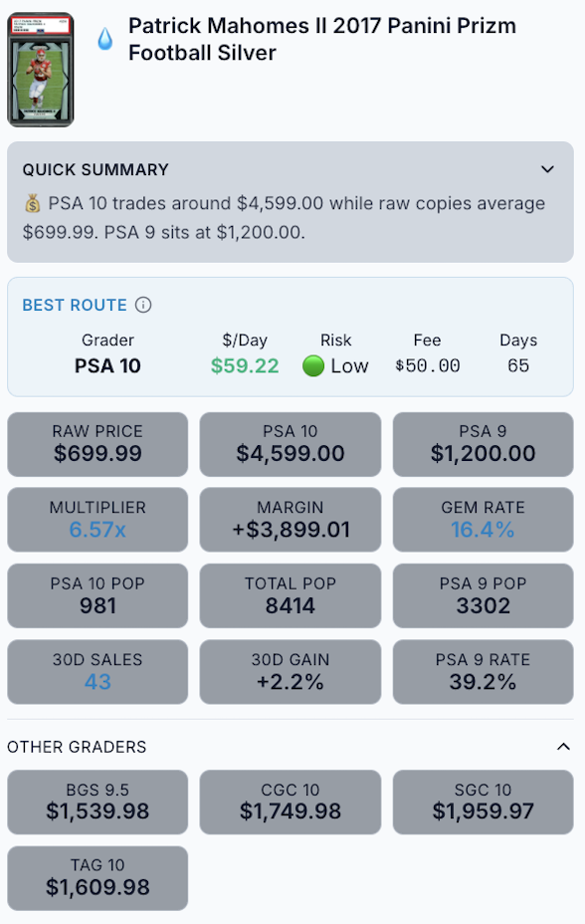This screenshot has width=585, height=924.
Task: Select the SGC 10 price tile
Action: click(x=483, y=802)
